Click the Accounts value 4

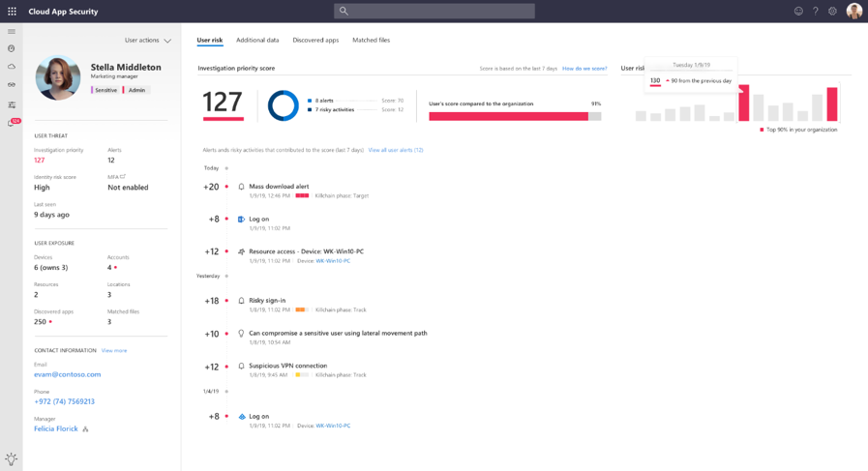(x=109, y=267)
